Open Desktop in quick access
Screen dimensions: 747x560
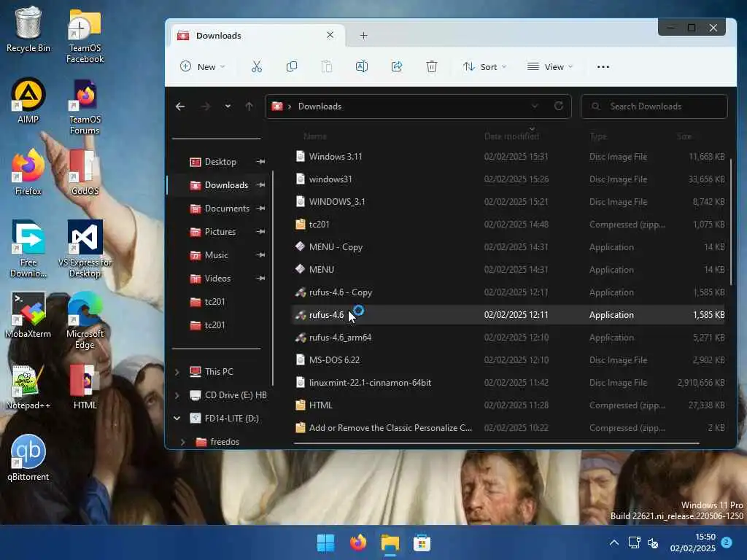click(x=220, y=162)
